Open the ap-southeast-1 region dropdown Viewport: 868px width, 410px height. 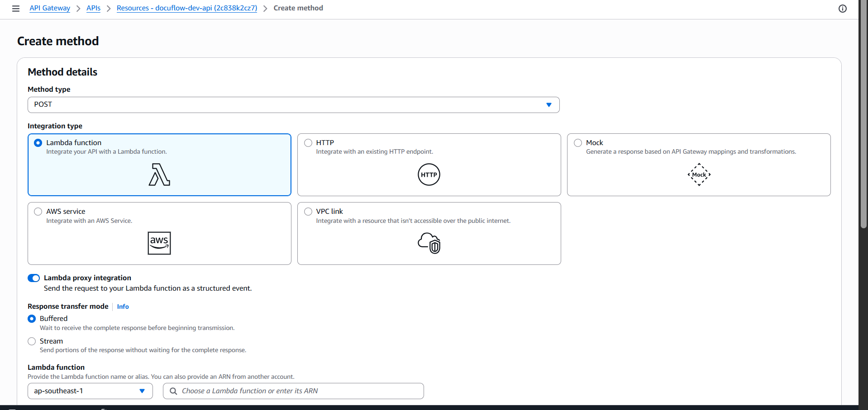click(90, 391)
